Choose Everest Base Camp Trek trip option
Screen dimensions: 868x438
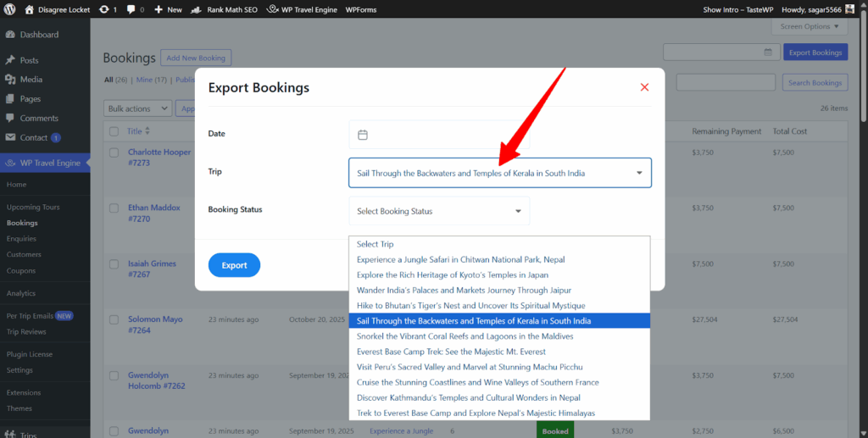(x=451, y=352)
